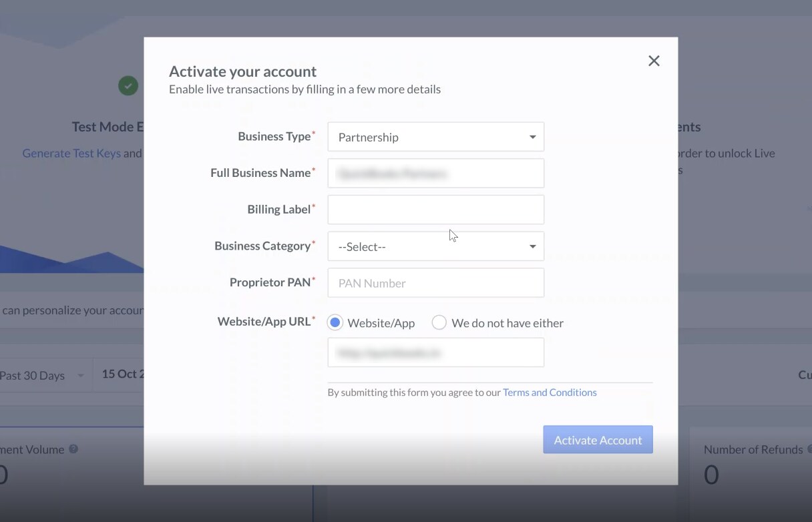Click the Proprietor PAN Number field

(435, 282)
